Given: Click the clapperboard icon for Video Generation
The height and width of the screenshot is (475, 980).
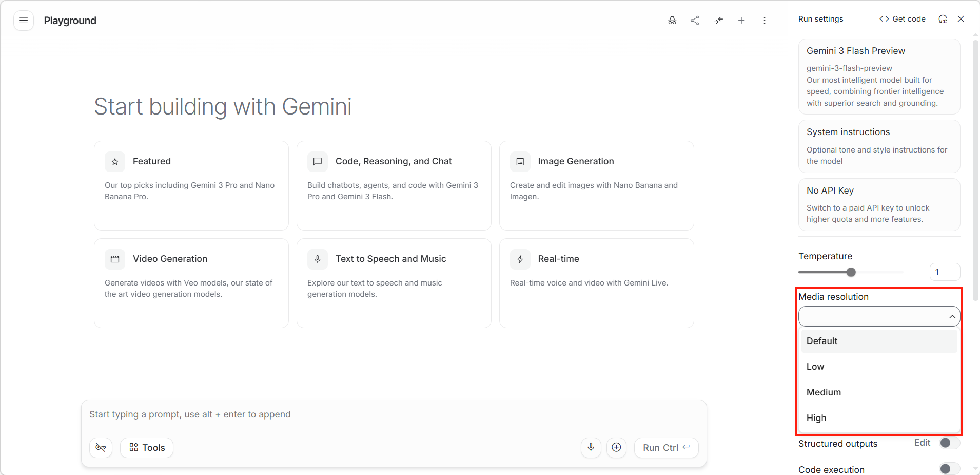Looking at the screenshot, I should (115, 259).
